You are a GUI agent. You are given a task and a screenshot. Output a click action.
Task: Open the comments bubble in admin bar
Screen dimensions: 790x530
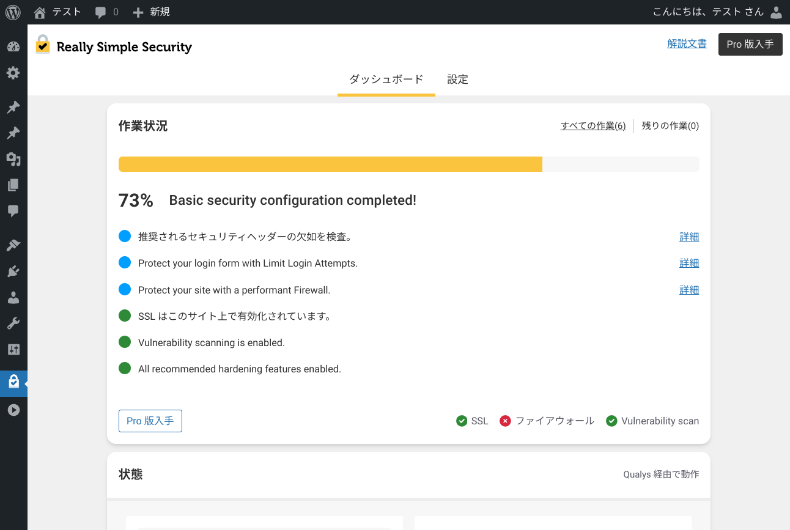(105, 12)
